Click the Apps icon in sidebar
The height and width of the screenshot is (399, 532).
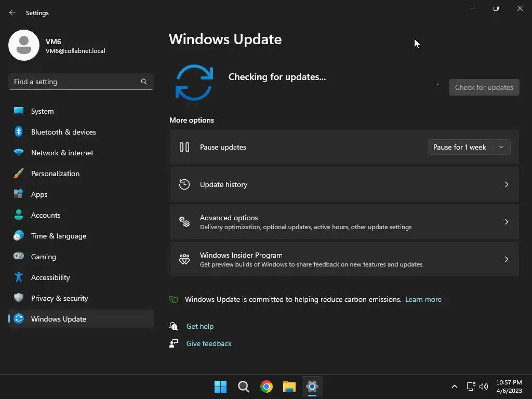pos(19,194)
